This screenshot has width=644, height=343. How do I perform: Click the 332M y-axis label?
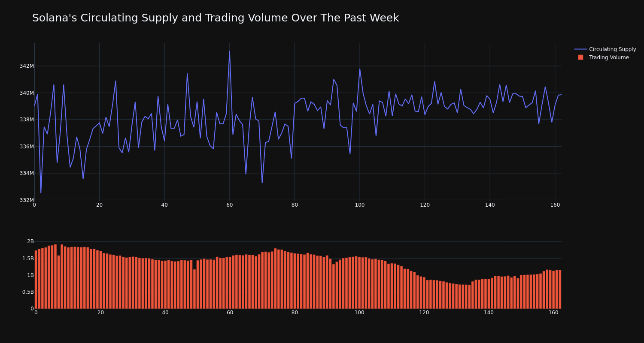(27, 200)
